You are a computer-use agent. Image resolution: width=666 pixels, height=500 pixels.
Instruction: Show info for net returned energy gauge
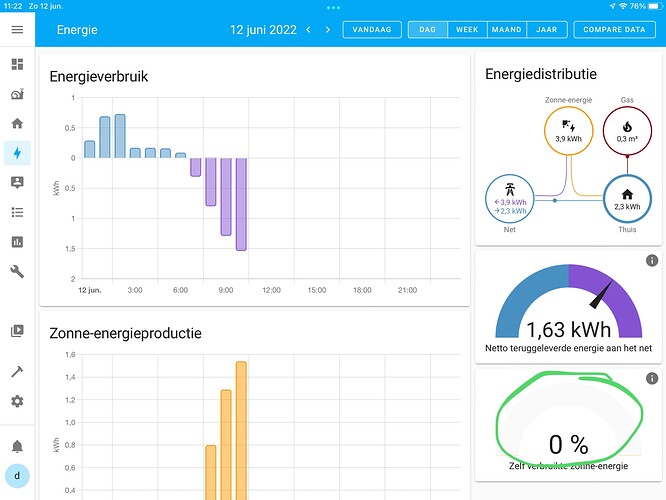[x=652, y=260]
